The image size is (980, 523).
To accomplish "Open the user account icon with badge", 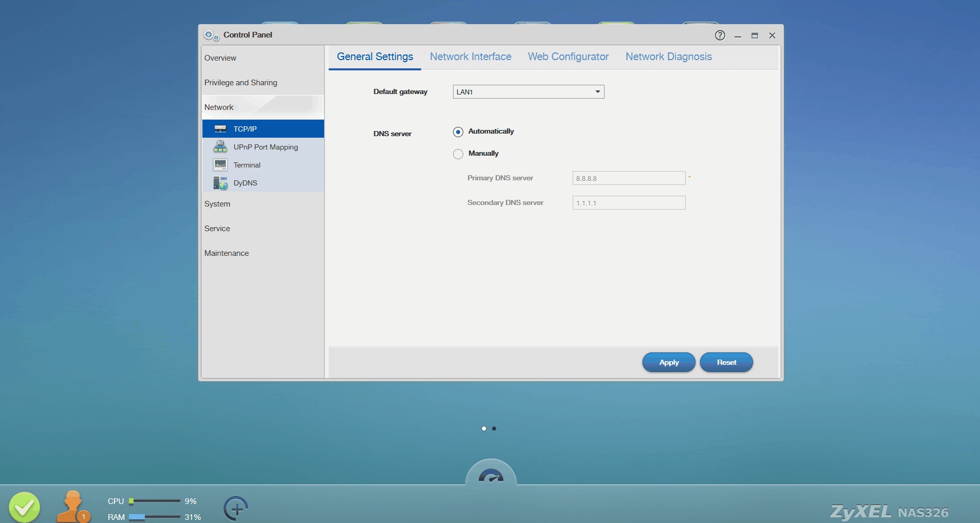I will coord(73,507).
